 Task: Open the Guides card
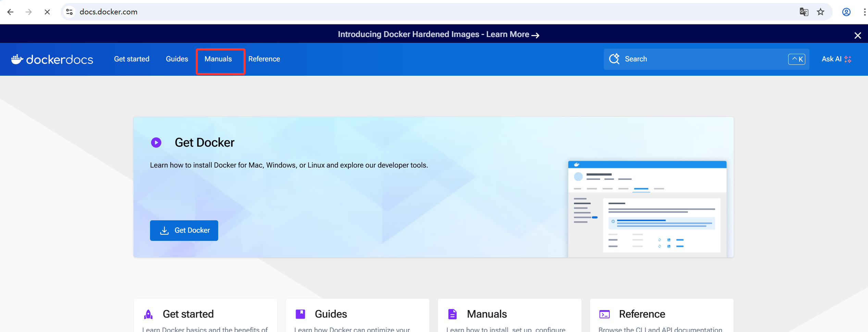(x=357, y=316)
